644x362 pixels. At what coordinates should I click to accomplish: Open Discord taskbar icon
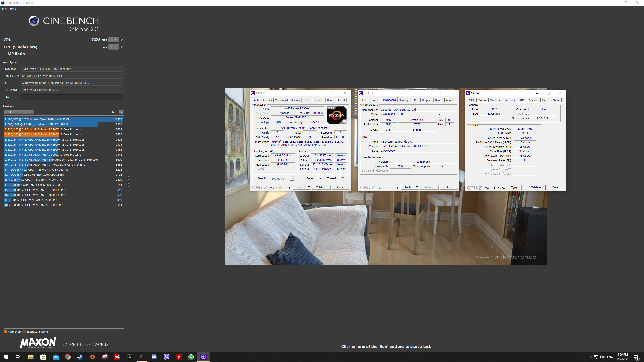154,357
